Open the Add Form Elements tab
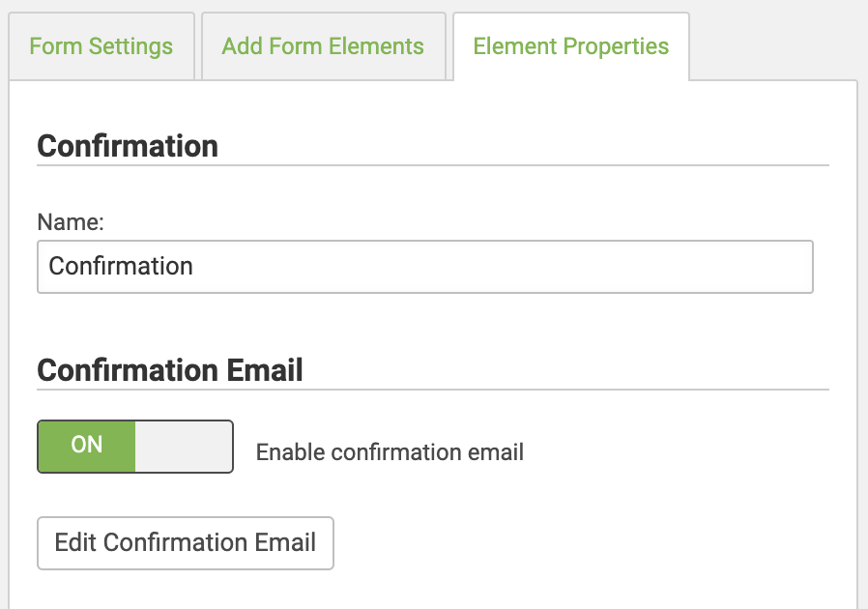The image size is (868, 609). (324, 45)
